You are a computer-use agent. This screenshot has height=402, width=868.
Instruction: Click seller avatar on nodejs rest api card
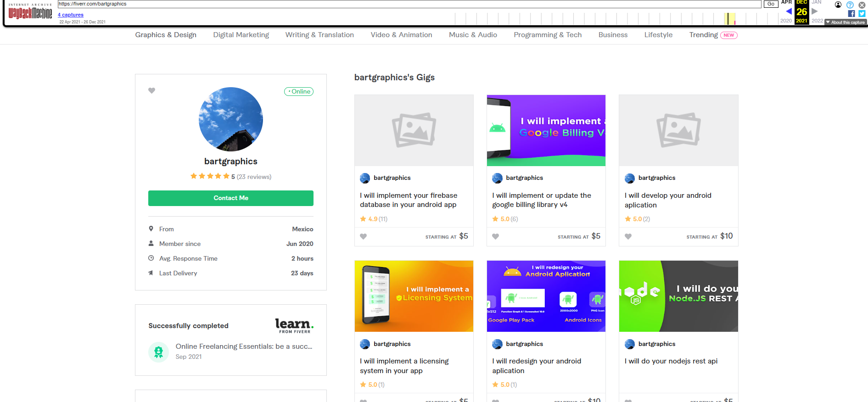tap(630, 344)
